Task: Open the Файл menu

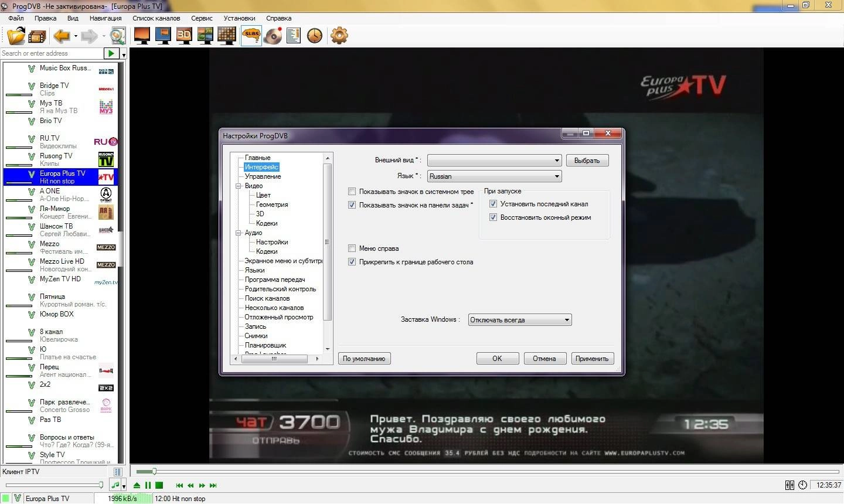Action: pyautogui.click(x=16, y=18)
